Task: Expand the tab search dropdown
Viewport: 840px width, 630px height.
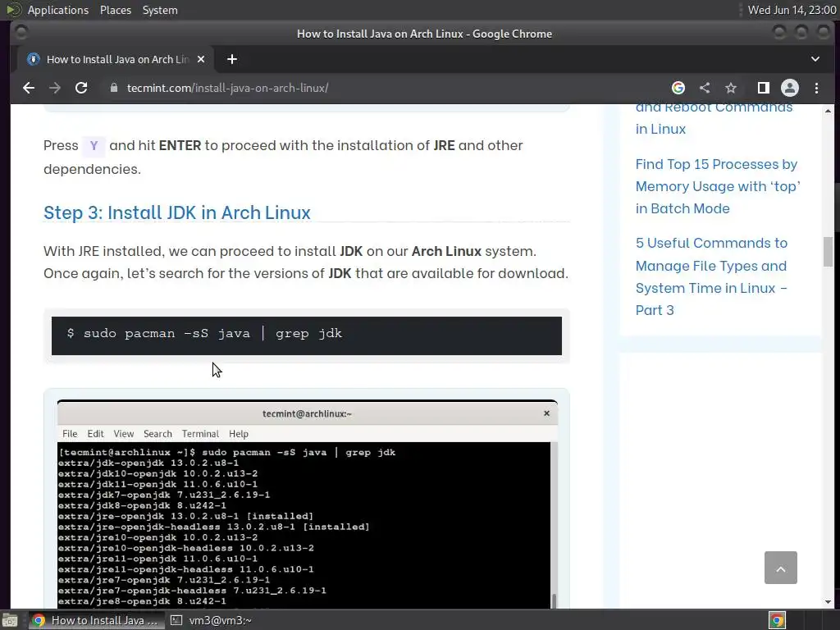Action: click(x=815, y=59)
